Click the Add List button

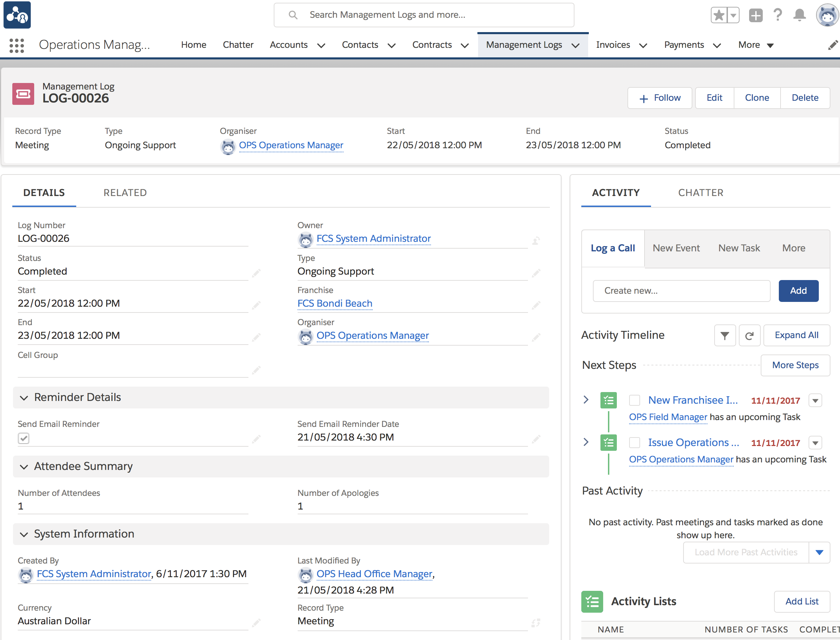(802, 601)
